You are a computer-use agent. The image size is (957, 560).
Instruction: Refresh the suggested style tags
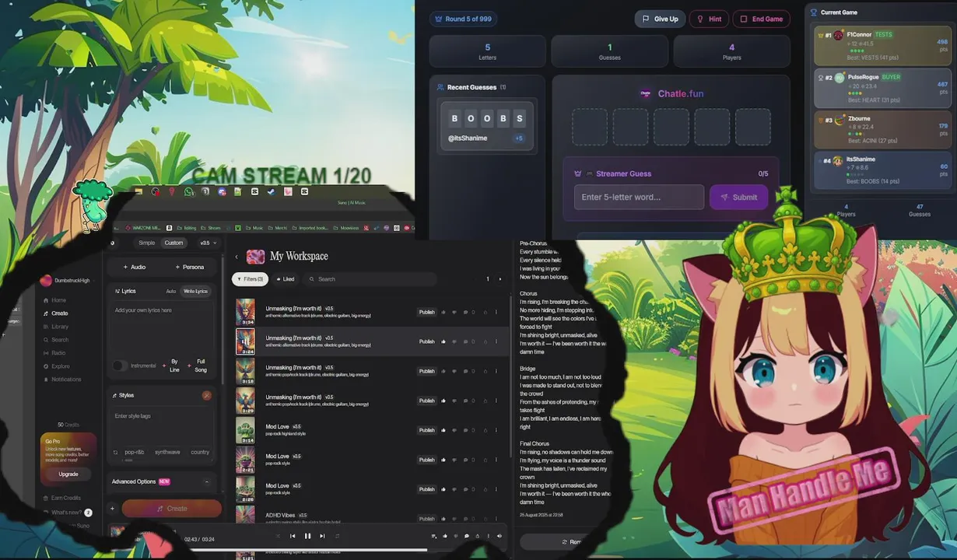pos(115,452)
